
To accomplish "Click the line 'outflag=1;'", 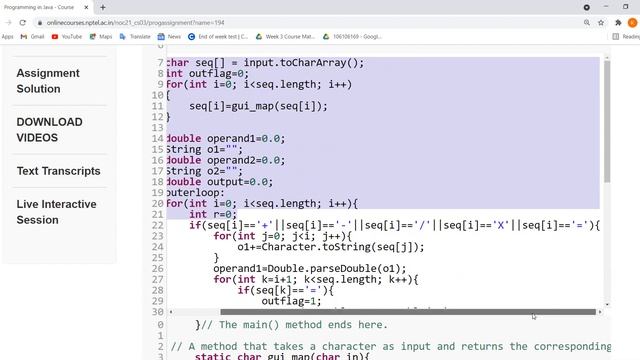I will (x=291, y=301).
